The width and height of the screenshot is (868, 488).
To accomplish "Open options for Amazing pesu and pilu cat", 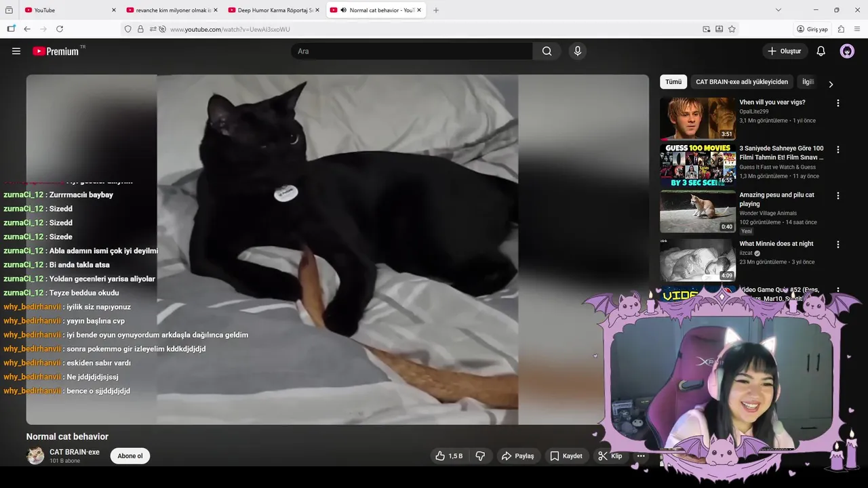I will coord(838,195).
